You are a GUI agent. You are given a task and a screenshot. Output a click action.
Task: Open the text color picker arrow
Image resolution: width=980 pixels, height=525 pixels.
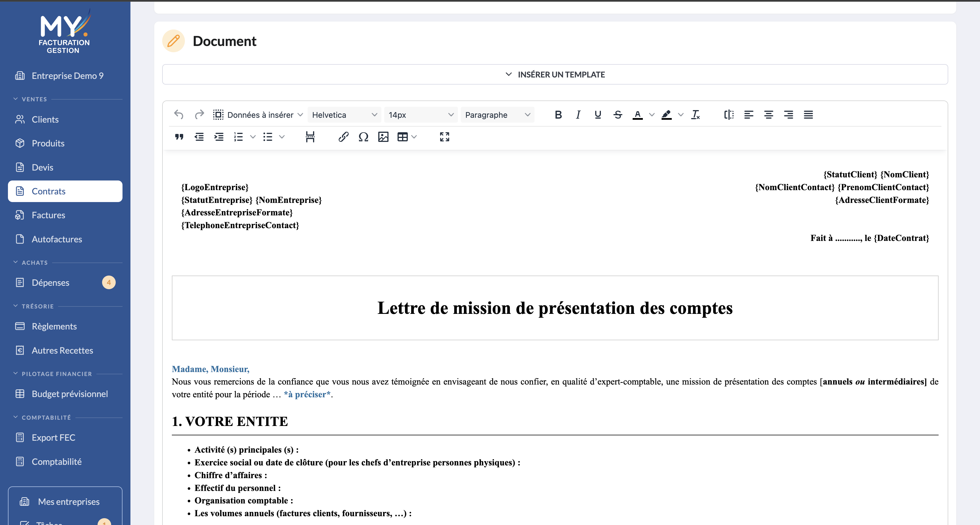tap(652, 115)
